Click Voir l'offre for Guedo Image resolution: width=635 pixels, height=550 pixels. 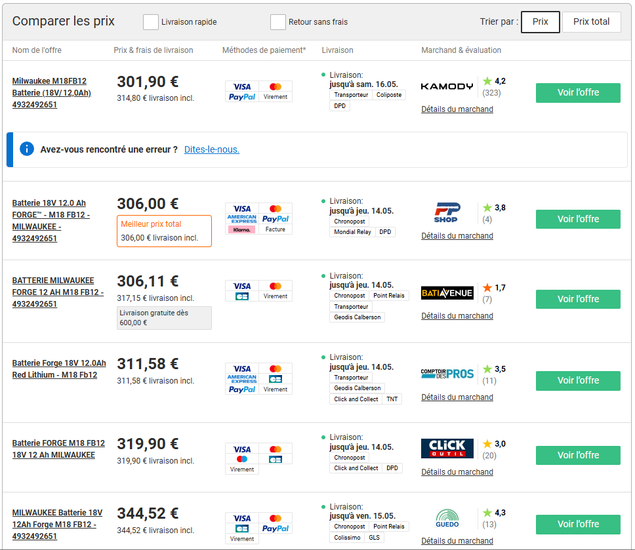click(x=578, y=524)
